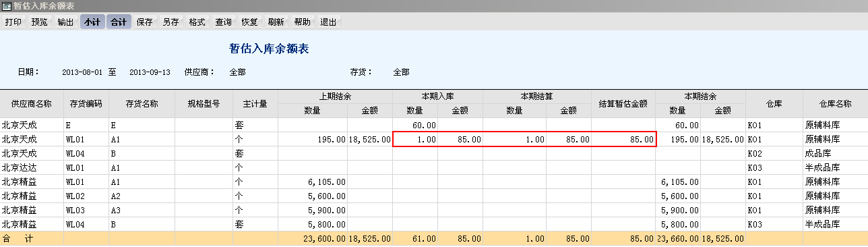Select the 本期结算 group header
This screenshot has width=868, height=247.
[x=537, y=97]
